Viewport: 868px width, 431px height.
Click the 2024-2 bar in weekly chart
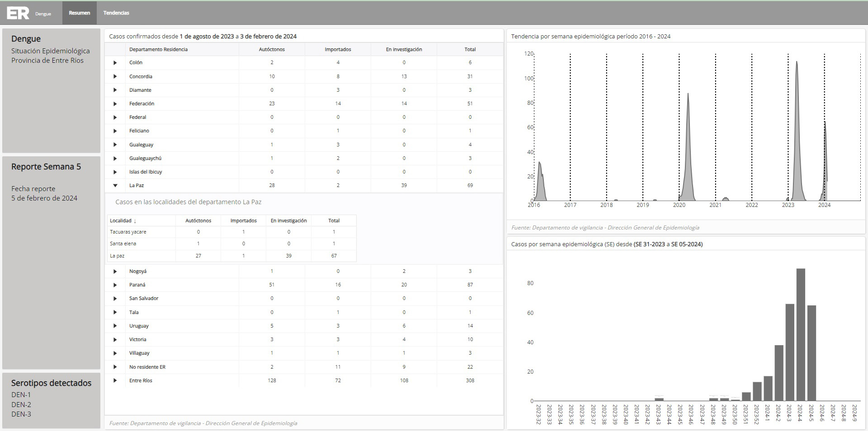tap(779, 373)
